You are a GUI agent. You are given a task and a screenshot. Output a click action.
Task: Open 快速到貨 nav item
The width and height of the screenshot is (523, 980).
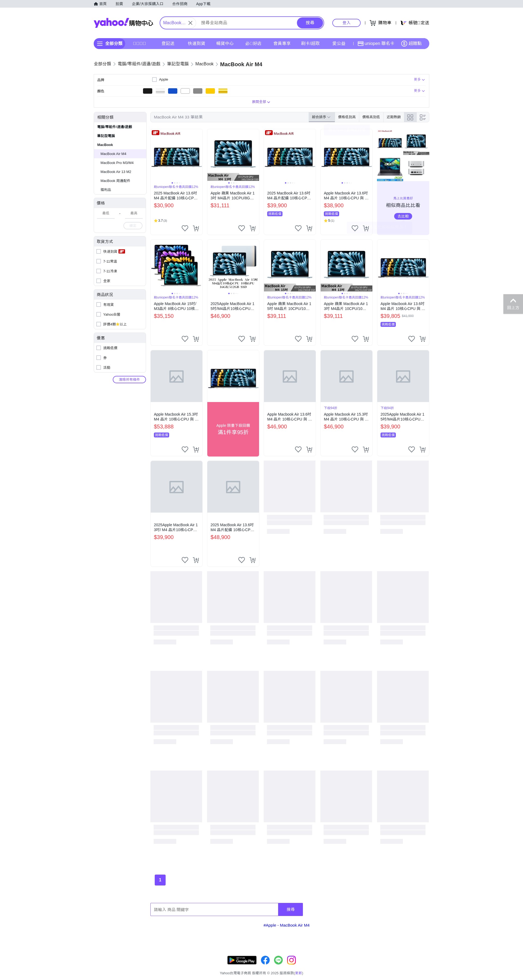196,43
